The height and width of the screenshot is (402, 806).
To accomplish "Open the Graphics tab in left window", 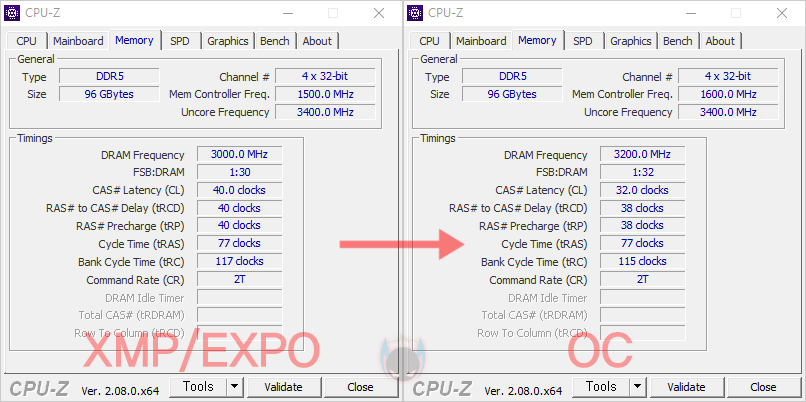I will click(228, 41).
